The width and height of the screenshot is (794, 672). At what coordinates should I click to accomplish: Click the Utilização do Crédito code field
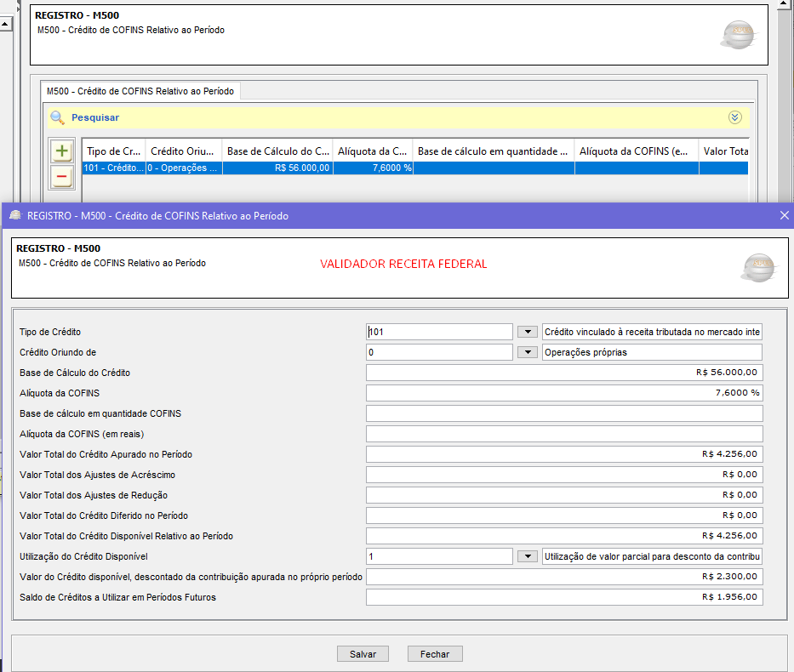point(439,556)
